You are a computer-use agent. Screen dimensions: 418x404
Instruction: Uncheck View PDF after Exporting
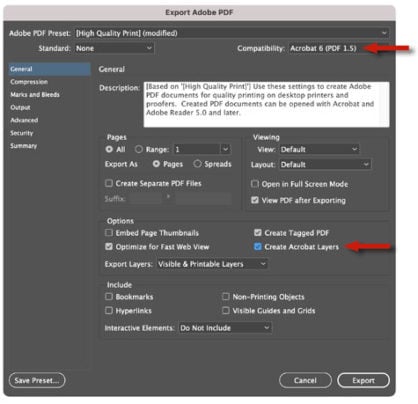click(255, 200)
